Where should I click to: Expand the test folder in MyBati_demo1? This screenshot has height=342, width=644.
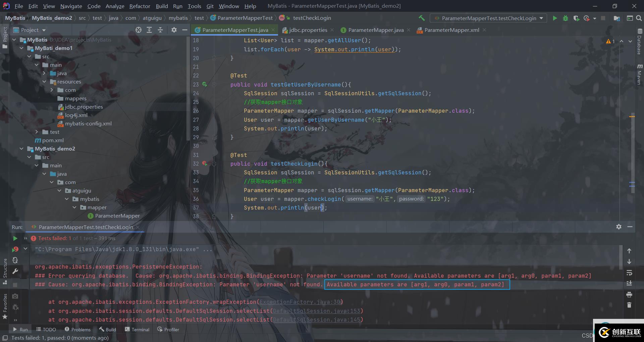click(x=37, y=132)
